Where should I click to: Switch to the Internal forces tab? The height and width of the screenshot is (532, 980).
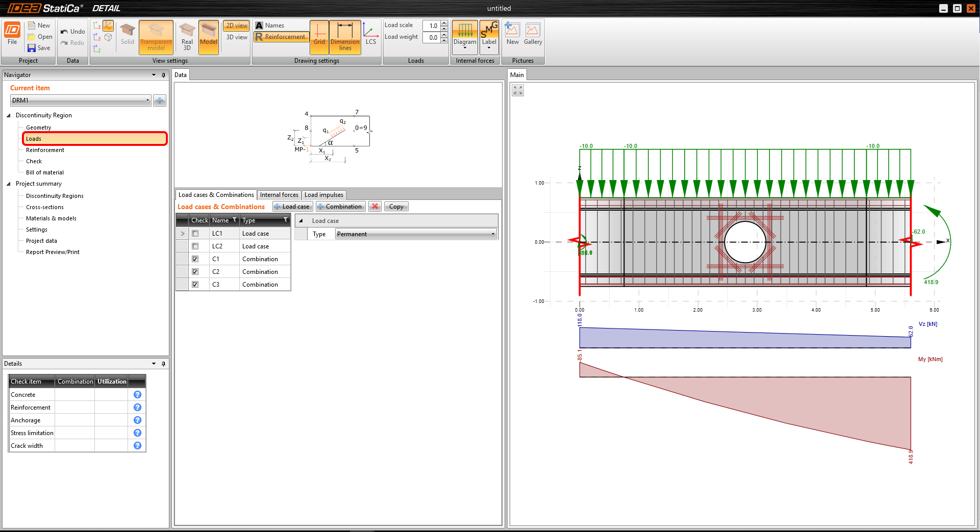click(x=279, y=195)
